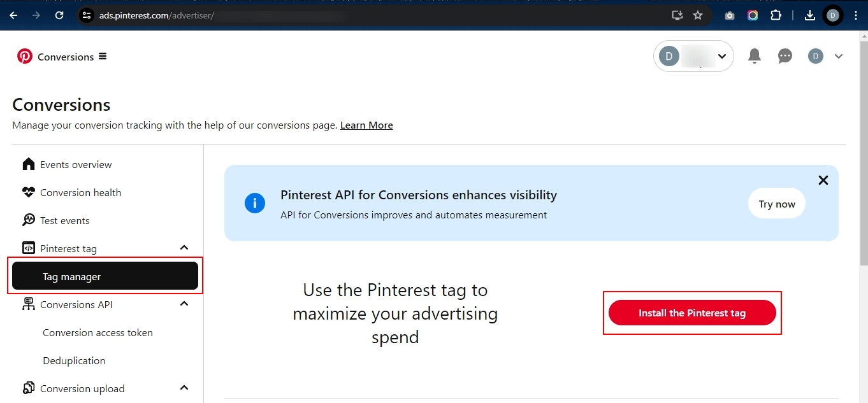The width and height of the screenshot is (868, 403).
Task: Click the Conversion health heart icon
Action: click(29, 192)
